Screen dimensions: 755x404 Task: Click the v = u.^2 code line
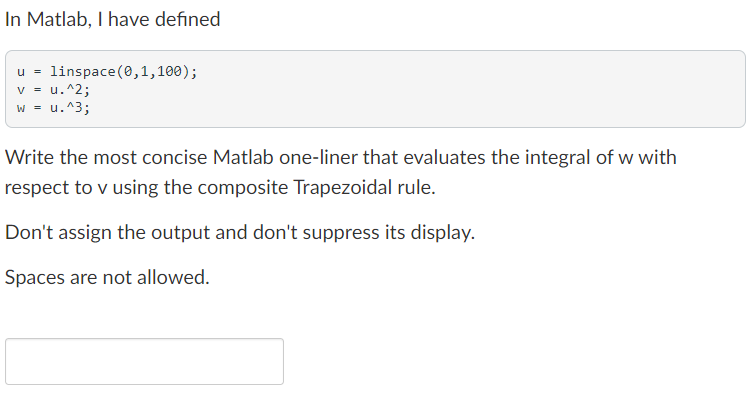[x=53, y=90]
